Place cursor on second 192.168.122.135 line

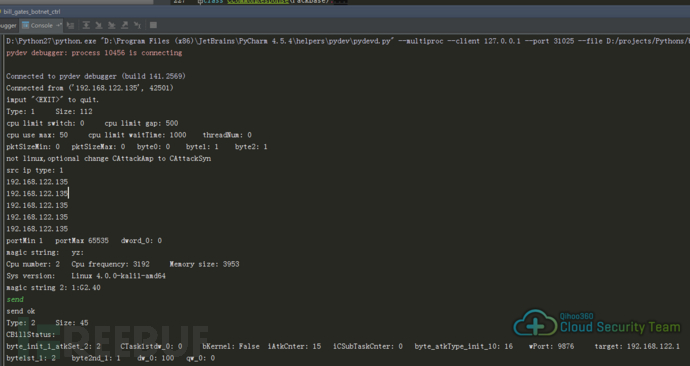click(37, 193)
